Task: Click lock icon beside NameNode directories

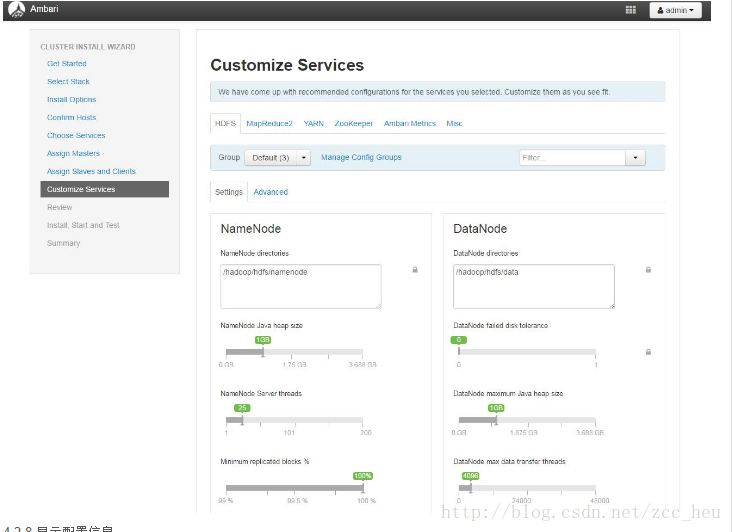Action: (x=415, y=270)
